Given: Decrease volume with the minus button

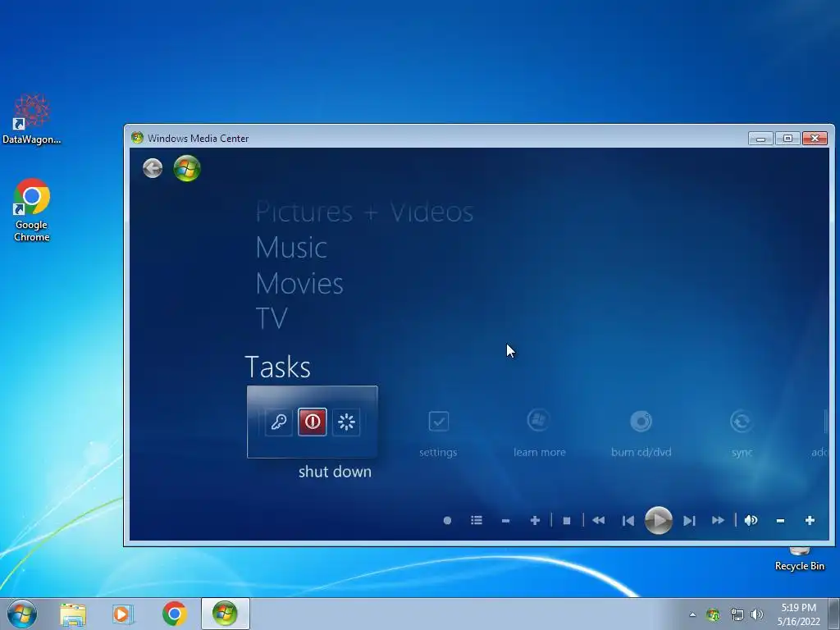Looking at the screenshot, I should (780, 520).
